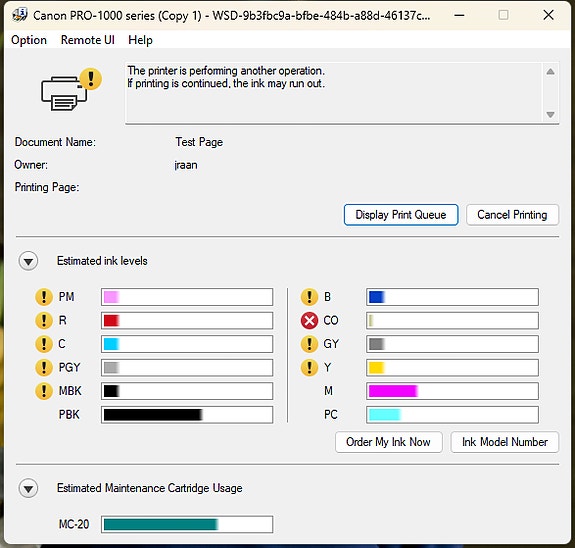Viewport: 575px width, 548px height.
Task: Click the Y ink warning icon
Action: (309, 368)
